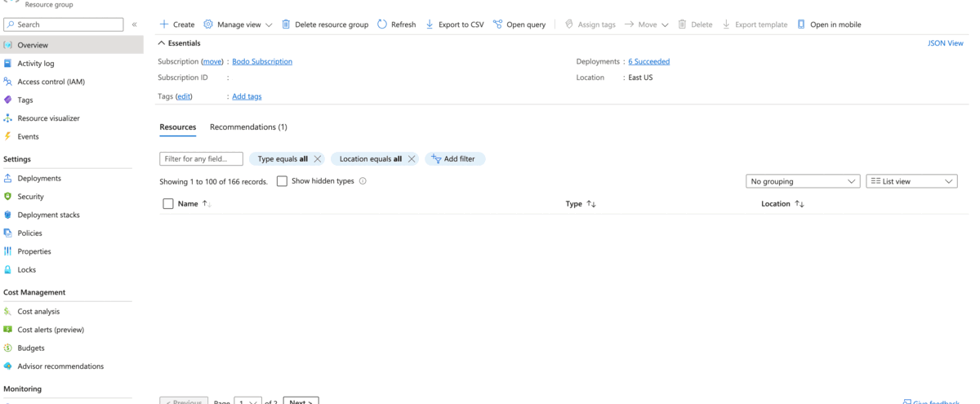
Task: Collapse the Essentials section
Action: pos(162,43)
